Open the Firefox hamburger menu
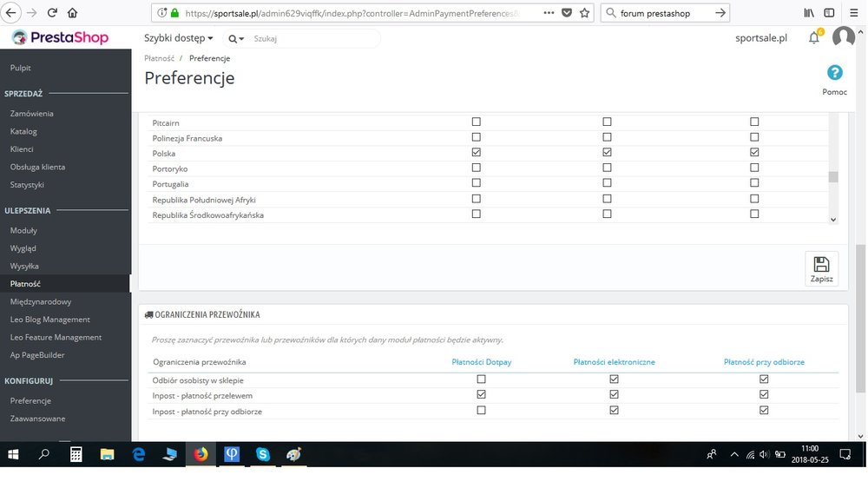 point(853,13)
